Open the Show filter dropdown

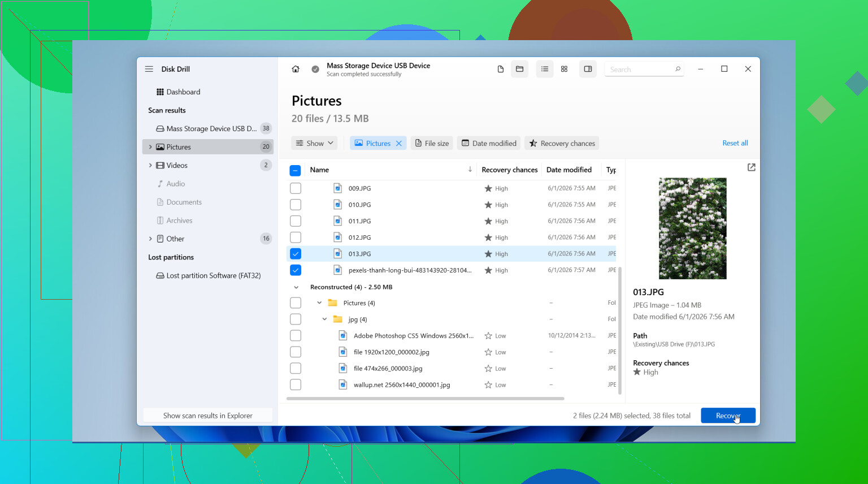click(314, 144)
